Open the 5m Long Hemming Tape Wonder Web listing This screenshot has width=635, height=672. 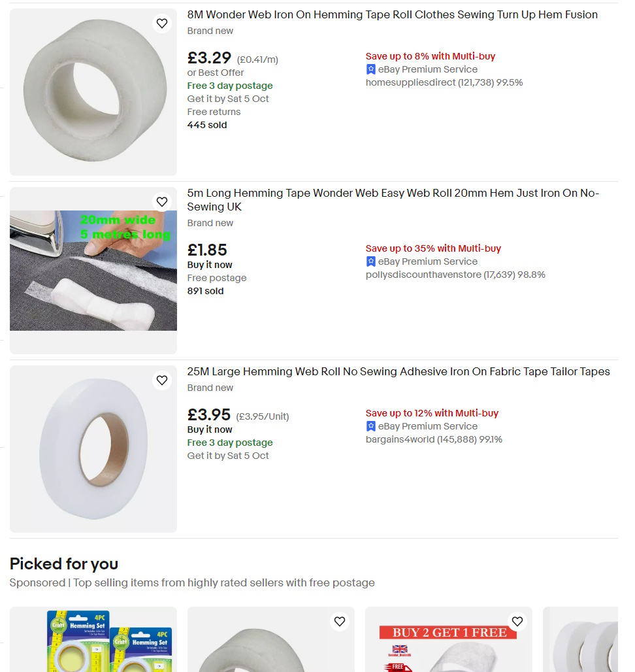(392, 193)
